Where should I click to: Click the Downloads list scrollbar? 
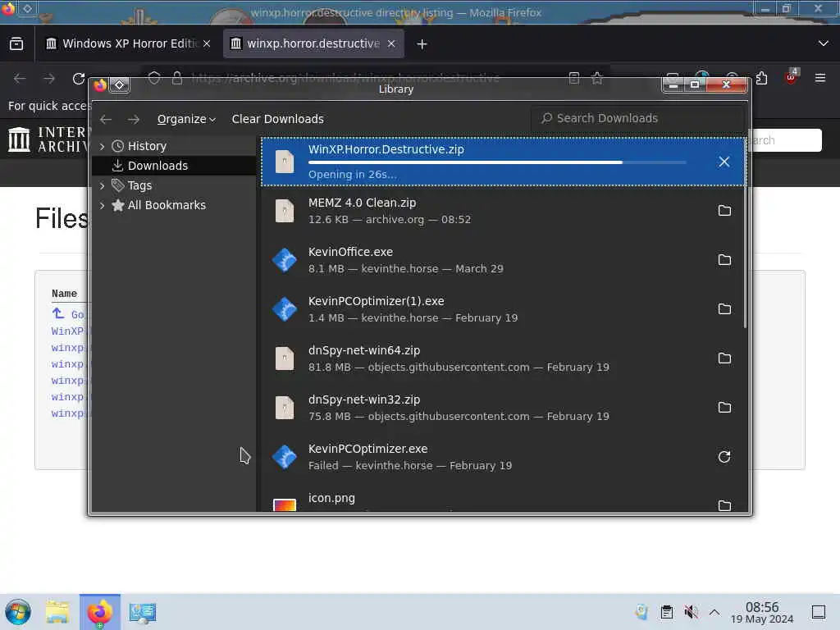pyautogui.click(x=745, y=233)
